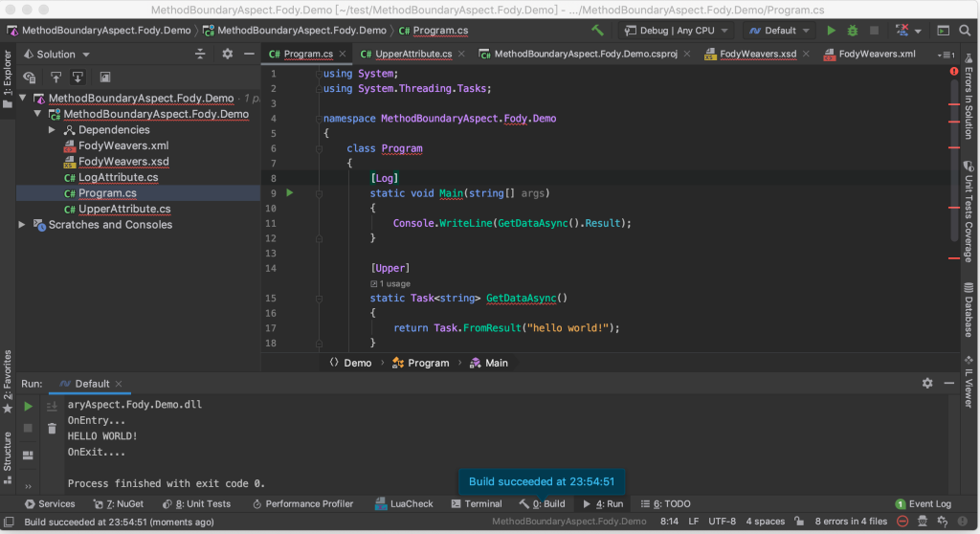The width and height of the screenshot is (980, 534).
Task: Toggle show all files icon in Solution toolbar
Action: [x=105, y=77]
